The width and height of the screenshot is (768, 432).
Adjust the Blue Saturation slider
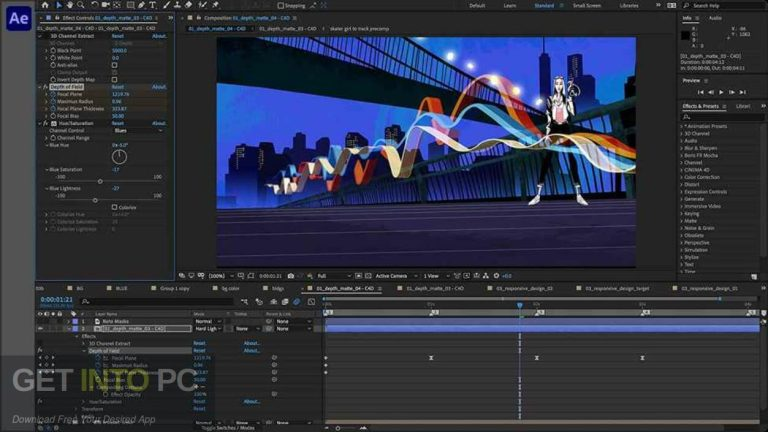tap(100, 182)
